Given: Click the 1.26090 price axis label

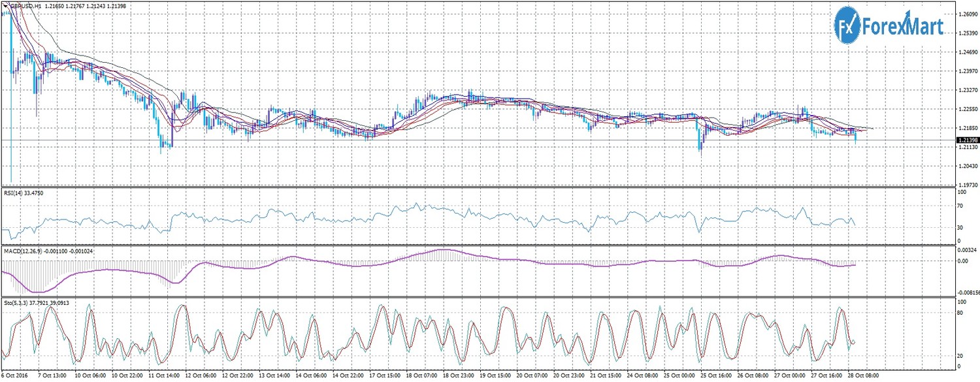Looking at the screenshot, I should (x=966, y=14).
